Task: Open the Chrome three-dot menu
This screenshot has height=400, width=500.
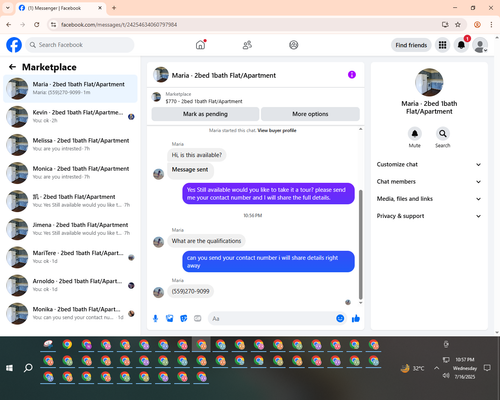Action: [x=491, y=24]
